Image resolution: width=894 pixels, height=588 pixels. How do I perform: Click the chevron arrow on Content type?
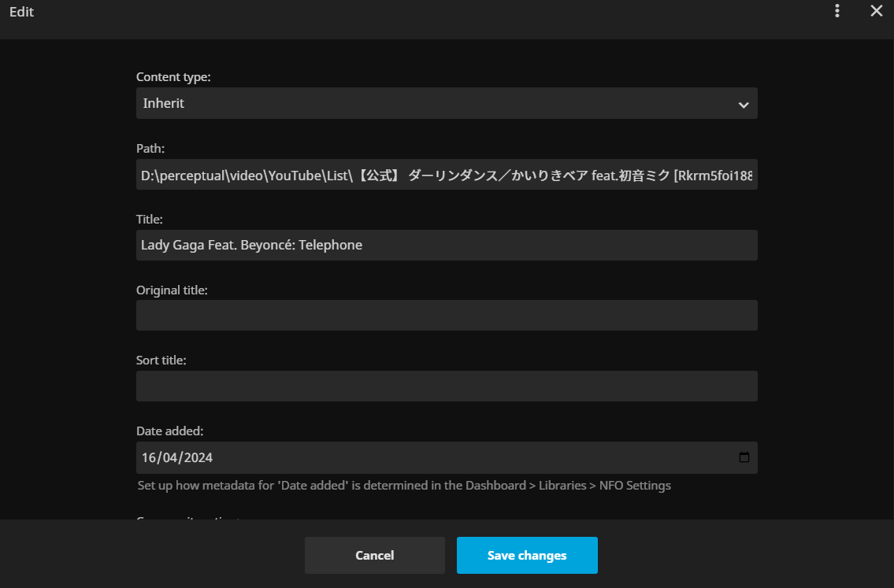[x=743, y=105]
